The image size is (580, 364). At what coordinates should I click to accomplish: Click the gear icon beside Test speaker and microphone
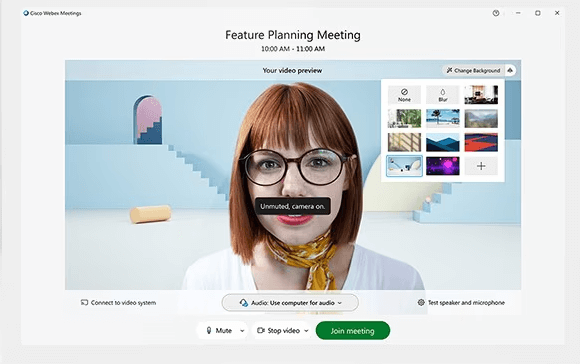[x=421, y=303]
